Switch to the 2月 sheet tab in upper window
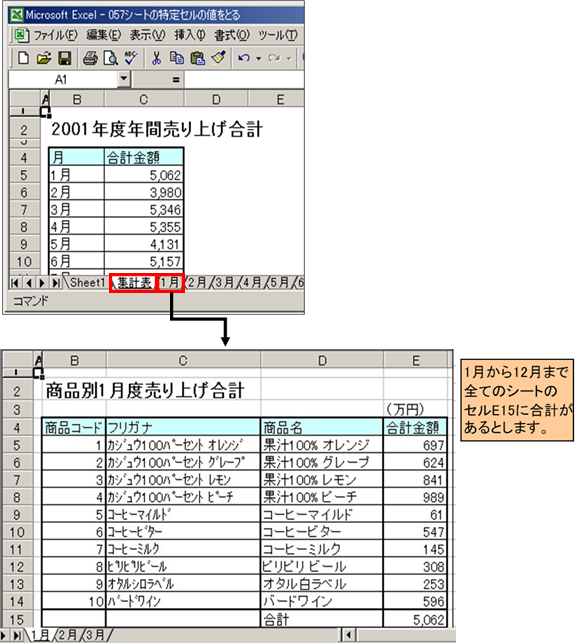583x644 pixels. pyautogui.click(x=197, y=283)
